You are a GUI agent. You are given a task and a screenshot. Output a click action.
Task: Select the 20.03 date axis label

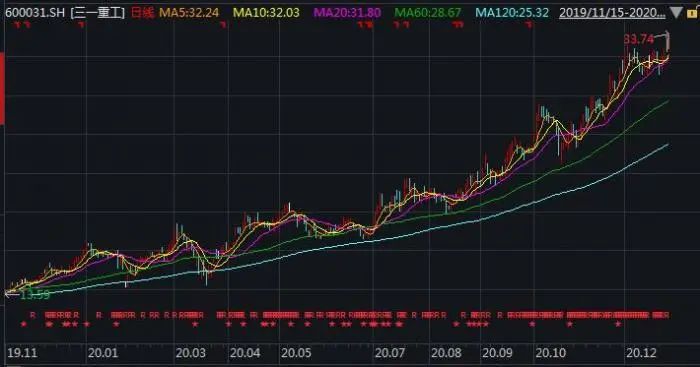coord(191,353)
